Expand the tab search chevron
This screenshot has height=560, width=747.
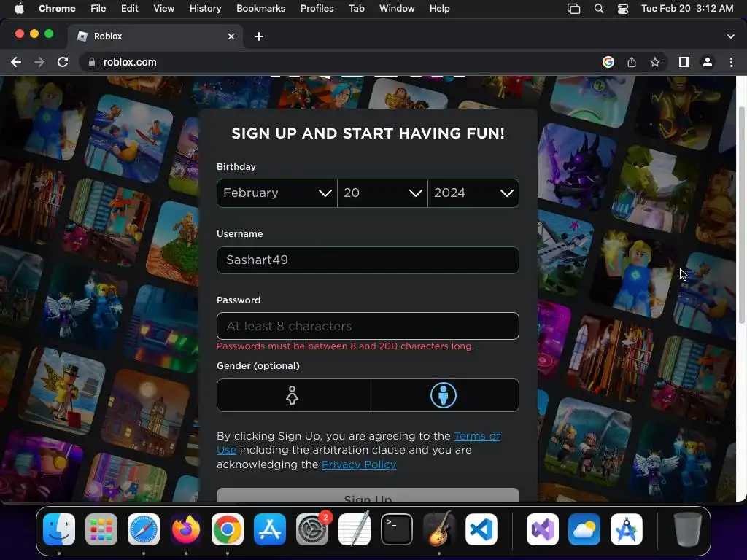tap(730, 36)
